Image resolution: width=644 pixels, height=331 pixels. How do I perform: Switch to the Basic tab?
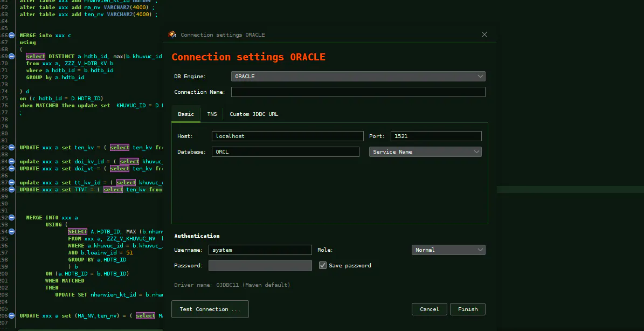(x=185, y=114)
